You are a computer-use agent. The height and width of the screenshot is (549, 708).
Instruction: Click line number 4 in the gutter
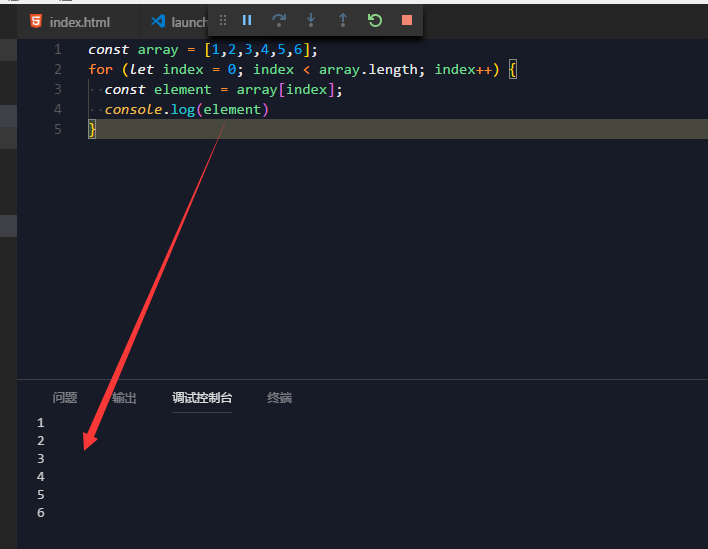point(57,109)
